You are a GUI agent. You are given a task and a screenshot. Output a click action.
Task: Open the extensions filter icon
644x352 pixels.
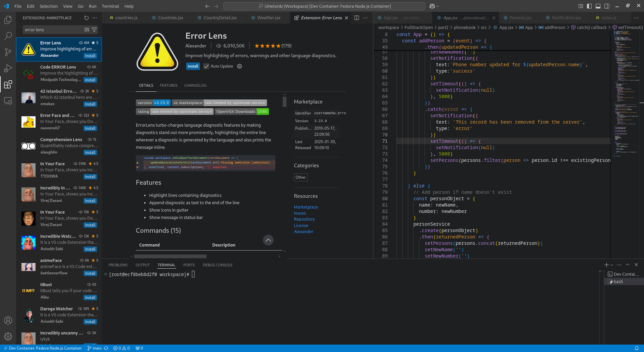point(94,30)
